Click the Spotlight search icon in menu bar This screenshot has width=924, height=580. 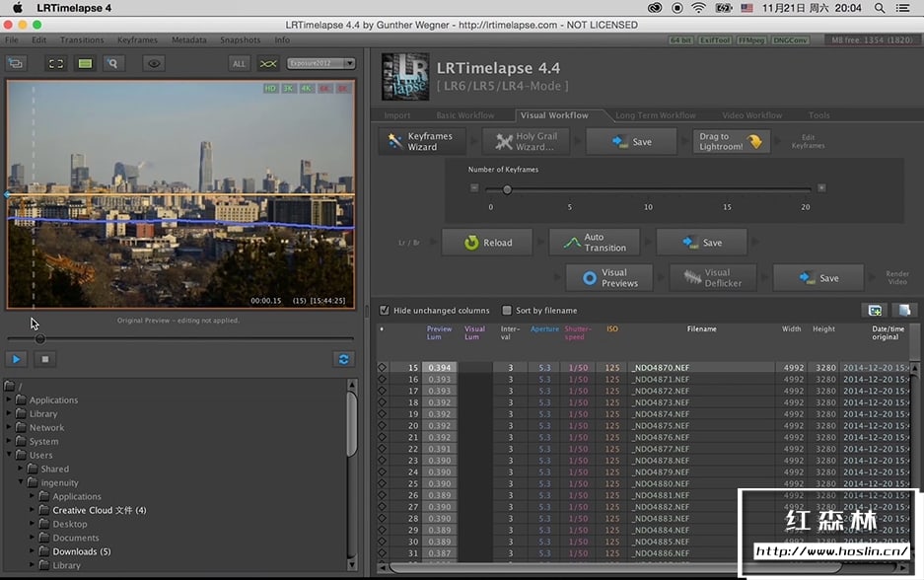[x=880, y=8]
